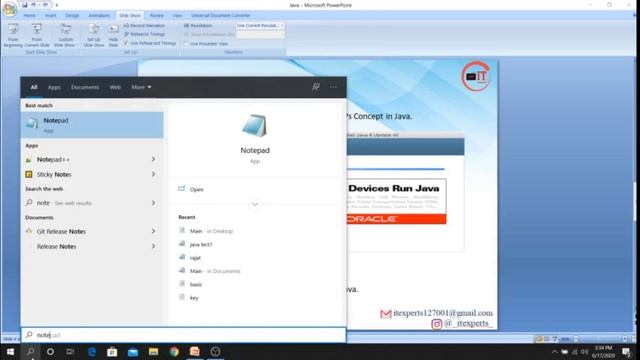The height and width of the screenshot is (360, 640).
Task: Switch to Review ribbon tab
Action: (x=157, y=16)
